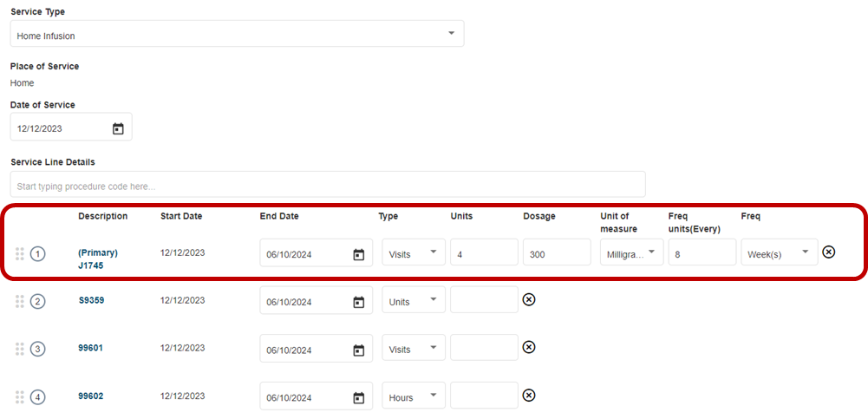Open Unit of measure Milligrams dropdown
The height and width of the screenshot is (419, 868).
(x=631, y=253)
